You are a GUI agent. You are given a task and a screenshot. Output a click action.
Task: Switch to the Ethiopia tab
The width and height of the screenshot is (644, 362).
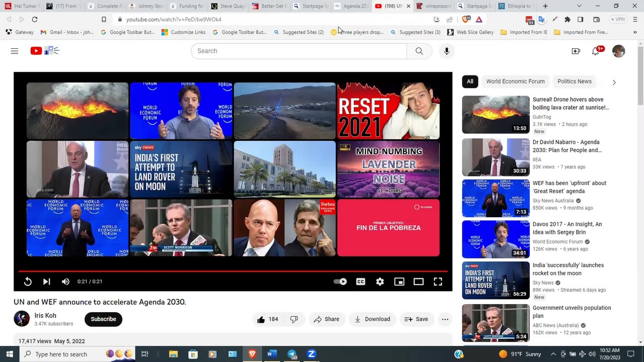(516, 6)
